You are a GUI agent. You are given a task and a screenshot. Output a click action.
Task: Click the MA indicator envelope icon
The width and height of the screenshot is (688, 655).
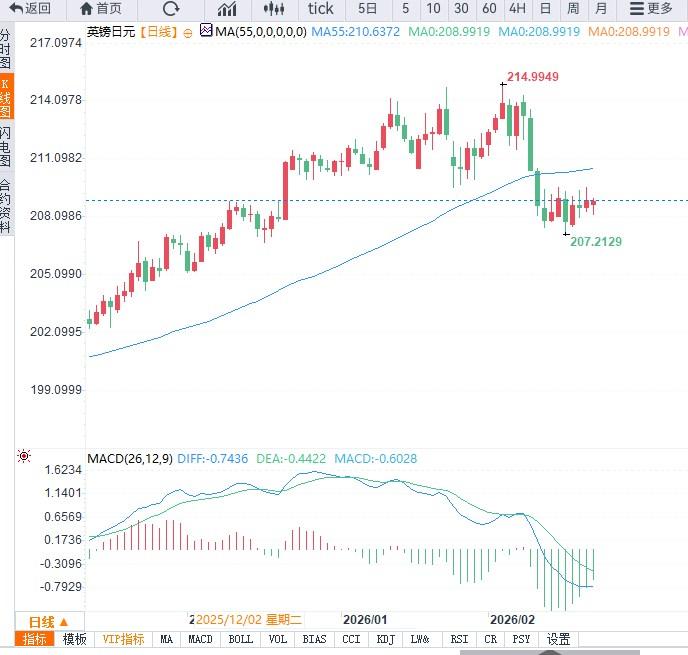(x=206, y=31)
